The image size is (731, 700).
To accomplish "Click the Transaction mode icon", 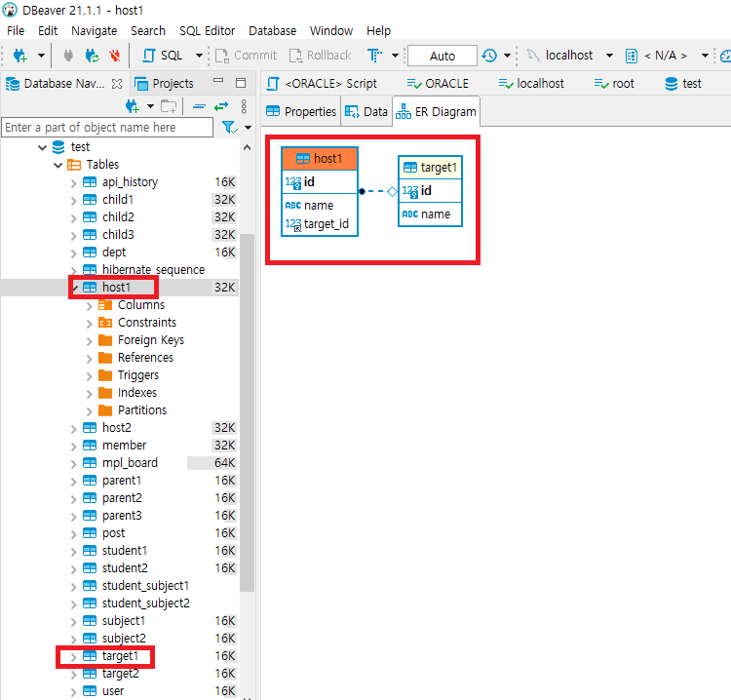I will point(374,56).
